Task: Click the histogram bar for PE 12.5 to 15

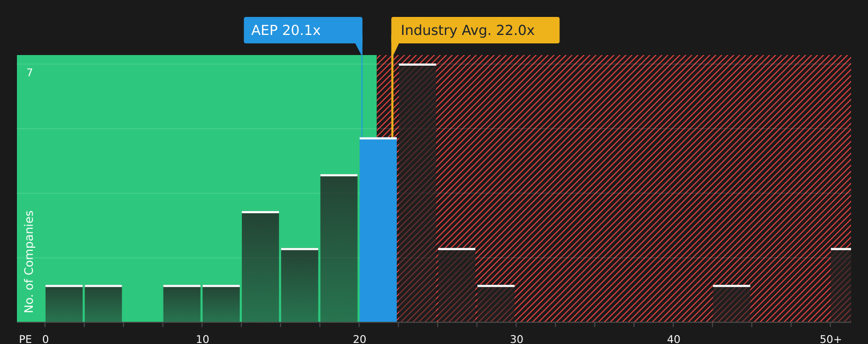Action: click(x=260, y=267)
